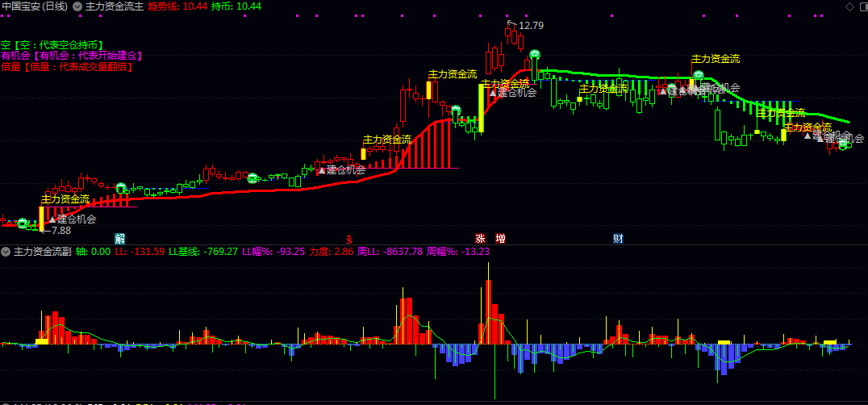The width and height of the screenshot is (868, 405).
Task: Open the dropdown arrow beside 中国宝安(日线)
Action: tap(77, 6)
